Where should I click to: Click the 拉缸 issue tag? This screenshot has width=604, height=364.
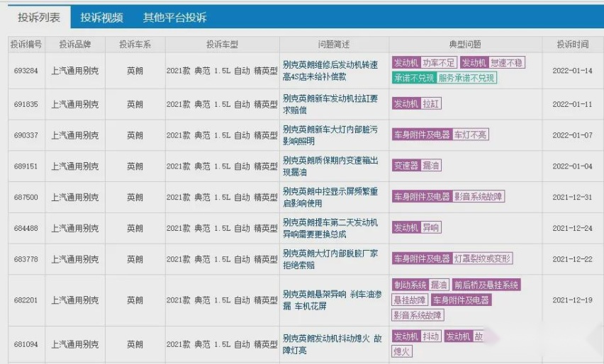(430, 103)
